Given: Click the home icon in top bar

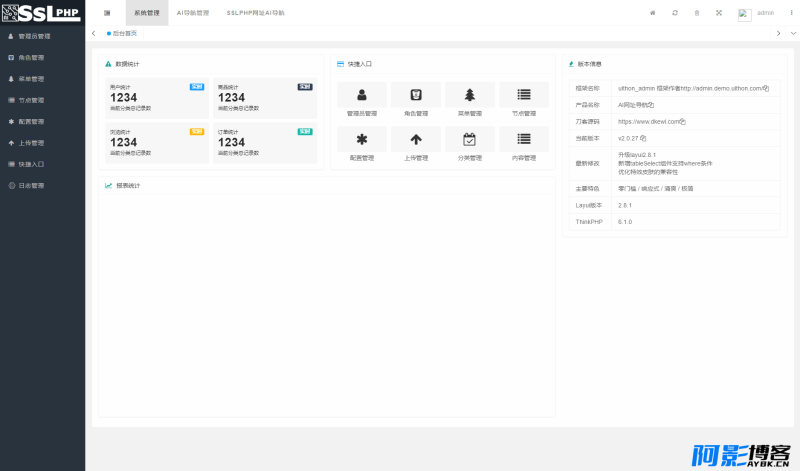Looking at the screenshot, I should pyautogui.click(x=653, y=13).
